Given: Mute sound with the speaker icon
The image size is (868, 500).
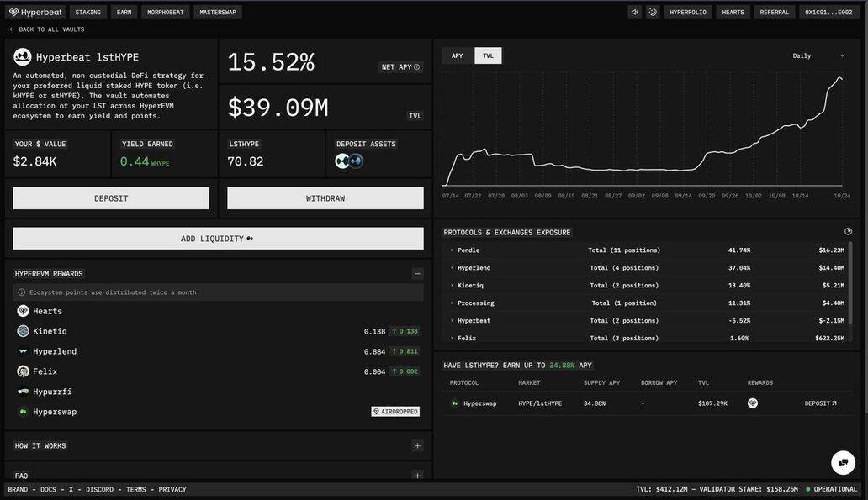Looking at the screenshot, I should point(634,13).
